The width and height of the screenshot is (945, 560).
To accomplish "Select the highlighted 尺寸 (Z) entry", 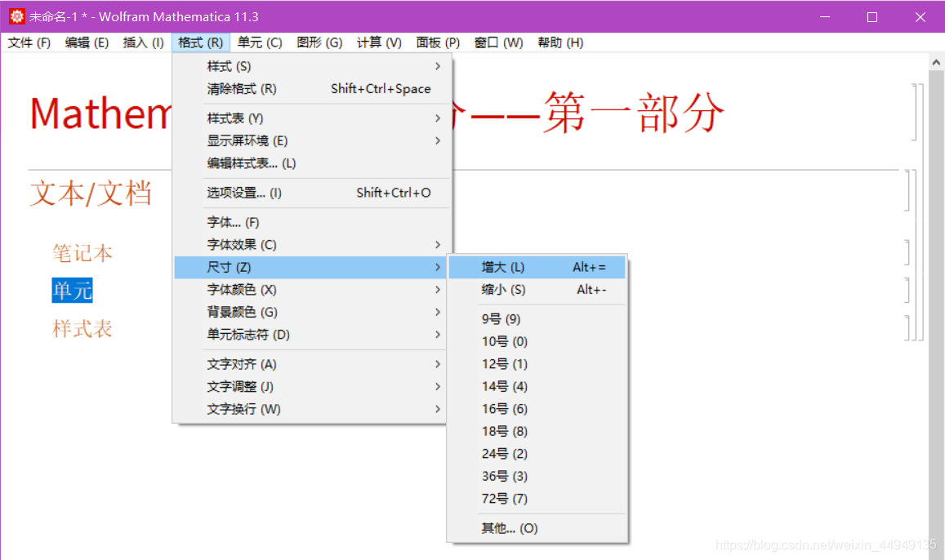I will click(311, 268).
